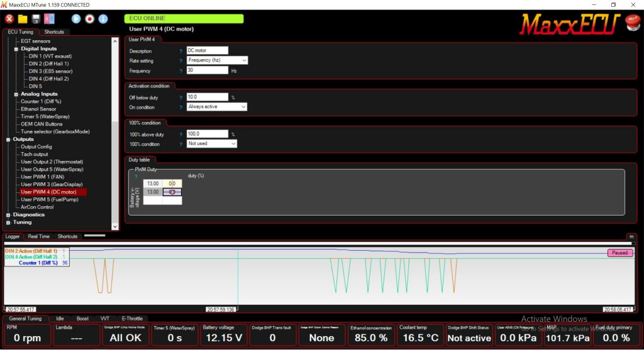Switch to the E-Throttle tab
Screen dimensions: 644x362
point(132,319)
